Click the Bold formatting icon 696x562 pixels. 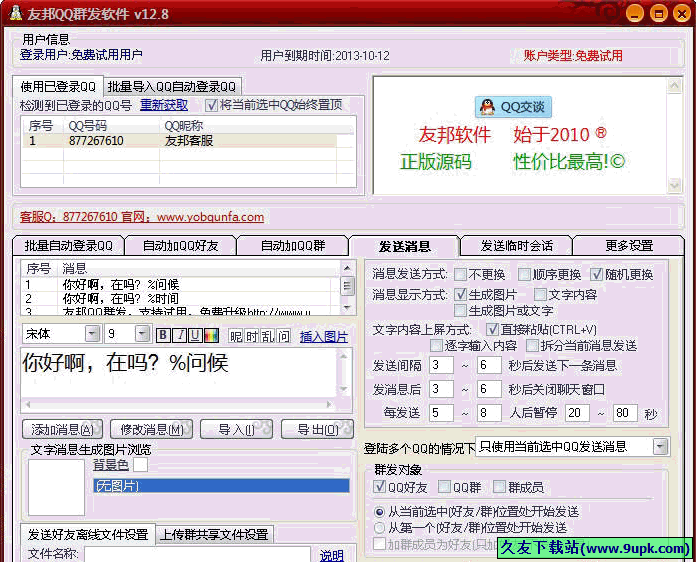(163, 335)
